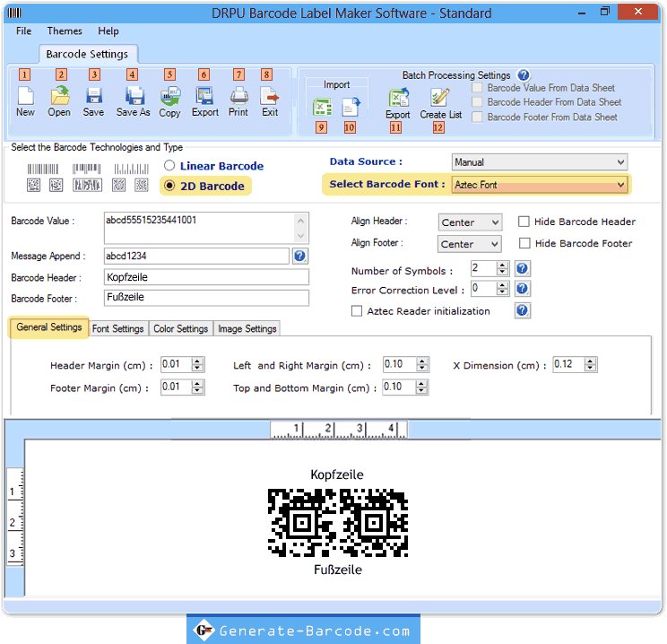Image resolution: width=667 pixels, height=644 pixels.
Task: Click third linear barcode sample icon
Action: tap(132, 170)
